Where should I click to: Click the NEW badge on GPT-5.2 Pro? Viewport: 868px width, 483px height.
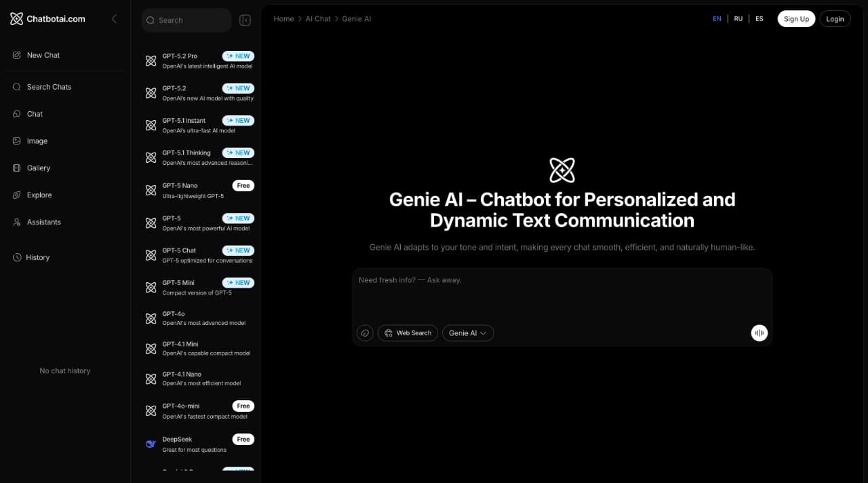click(x=238, y=56)
